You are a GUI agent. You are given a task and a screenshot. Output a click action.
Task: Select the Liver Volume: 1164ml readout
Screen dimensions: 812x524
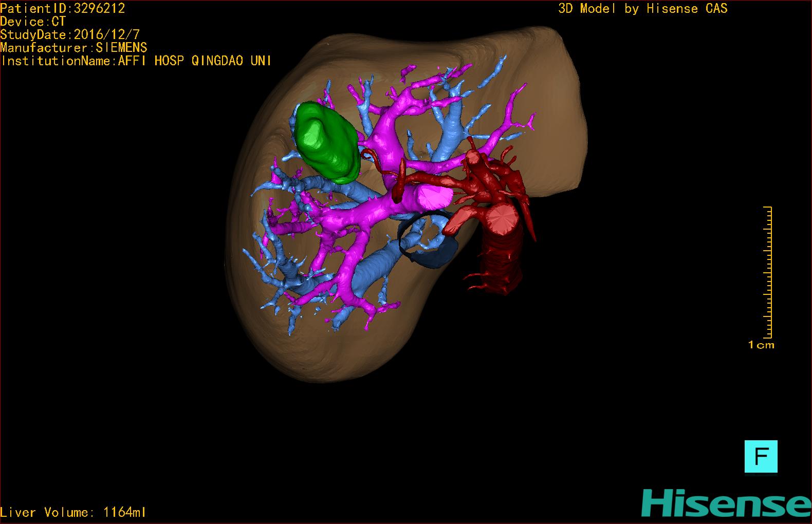[x=73, y=512]
